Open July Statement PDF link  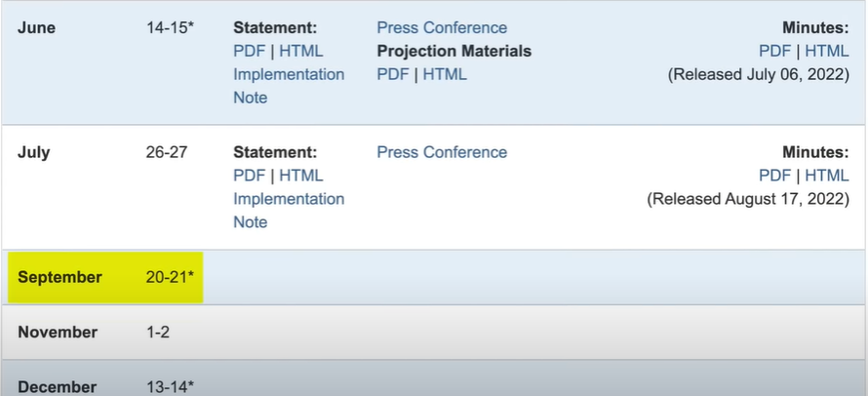click(248, 176)
